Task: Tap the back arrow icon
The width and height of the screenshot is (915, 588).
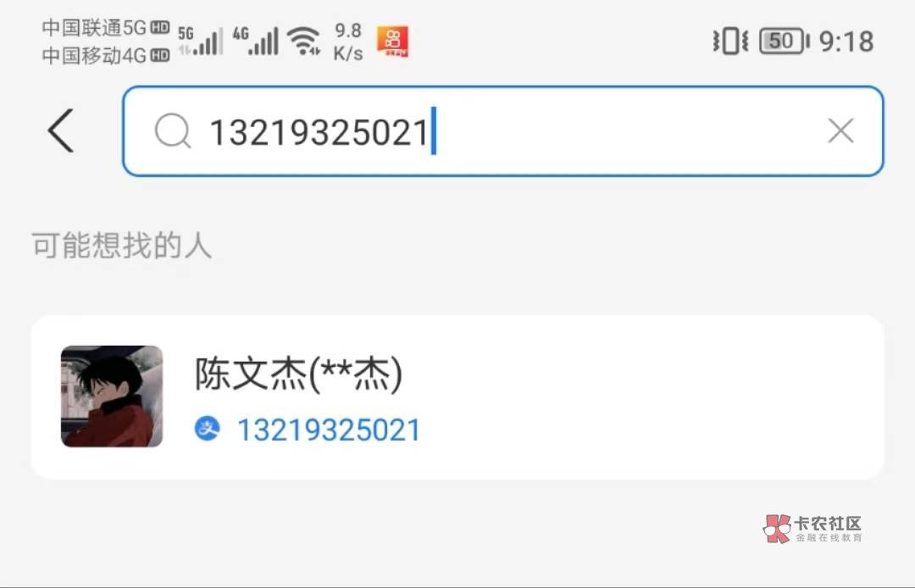Action: click(x=61, y=130)
